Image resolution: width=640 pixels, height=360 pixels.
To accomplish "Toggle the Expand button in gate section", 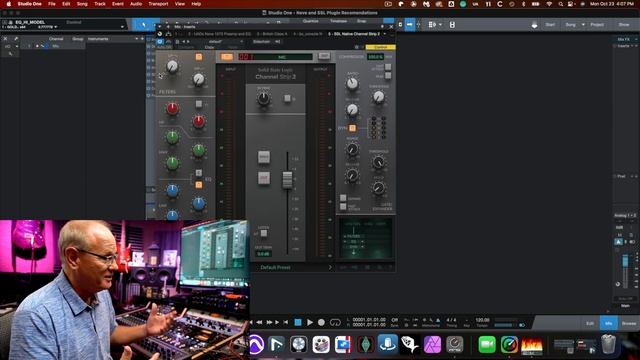I will [343, 198].
